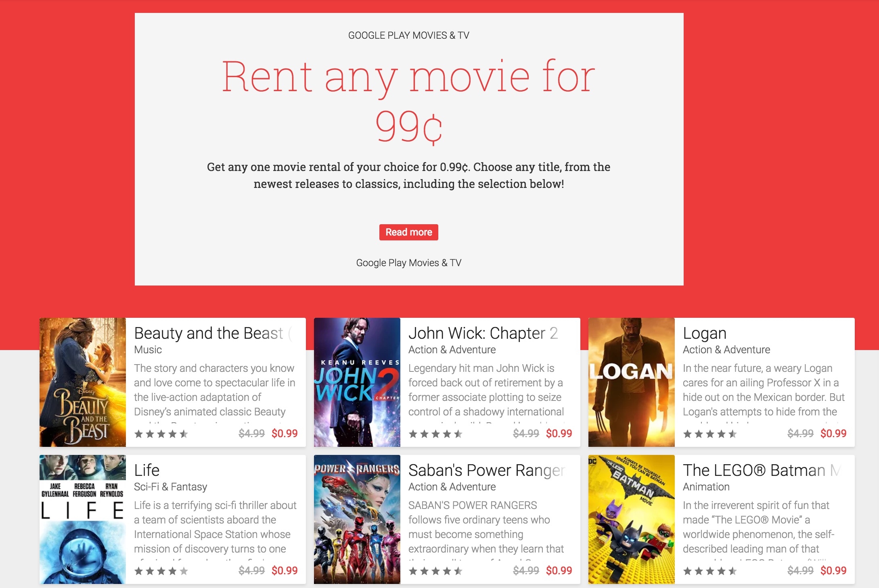The image size is (879, 588).
Task: Click the promo paragraph about the 0.99¢ rental
Action: point(408,175)
